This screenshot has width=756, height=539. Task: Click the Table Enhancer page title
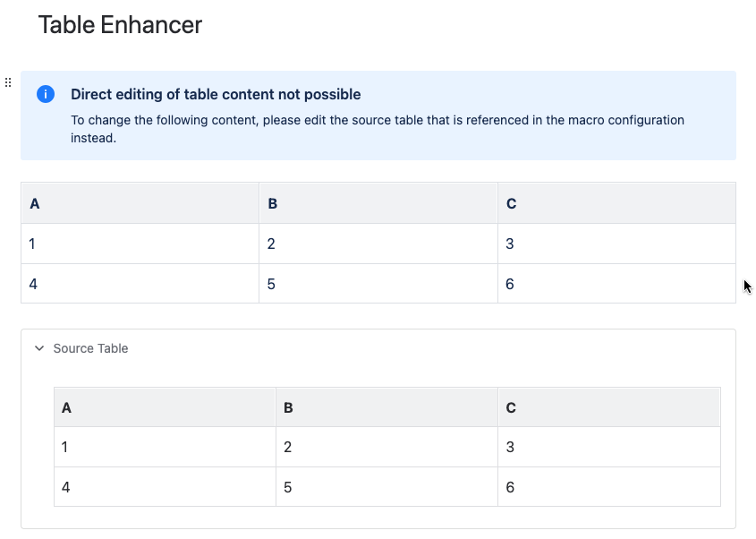(x=120, y=24)
